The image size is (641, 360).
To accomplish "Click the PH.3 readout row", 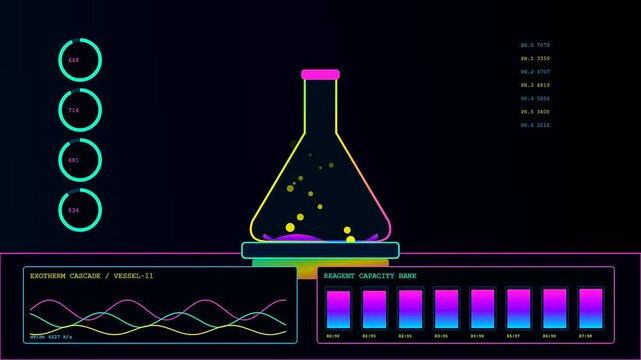I will tap(535, 85).
